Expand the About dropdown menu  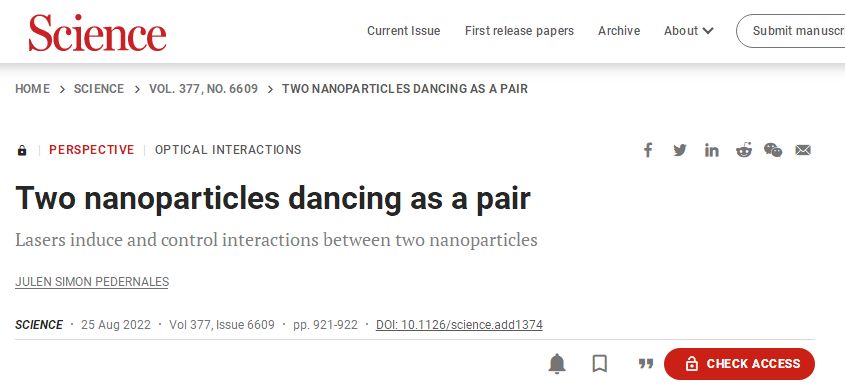(x=689, y=31)
